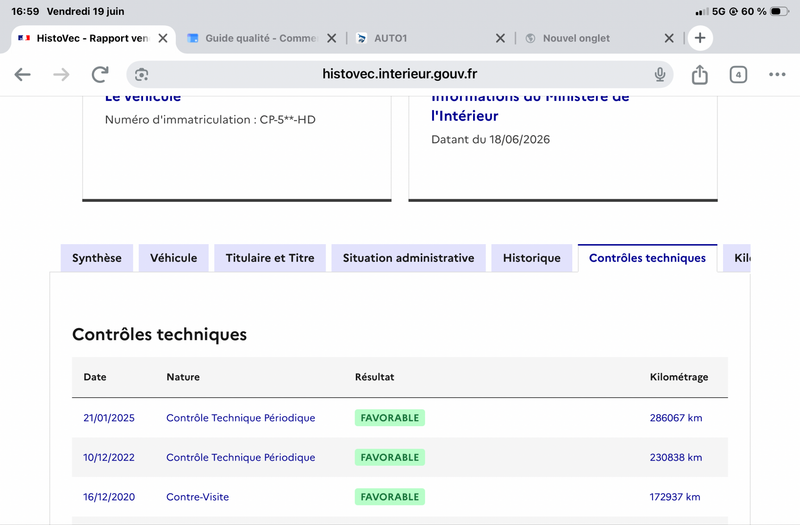Click the Numéro d'immatriculation CP-5**-HD text
This screenshot has width=800, height=525.
(x=210, y=119)
